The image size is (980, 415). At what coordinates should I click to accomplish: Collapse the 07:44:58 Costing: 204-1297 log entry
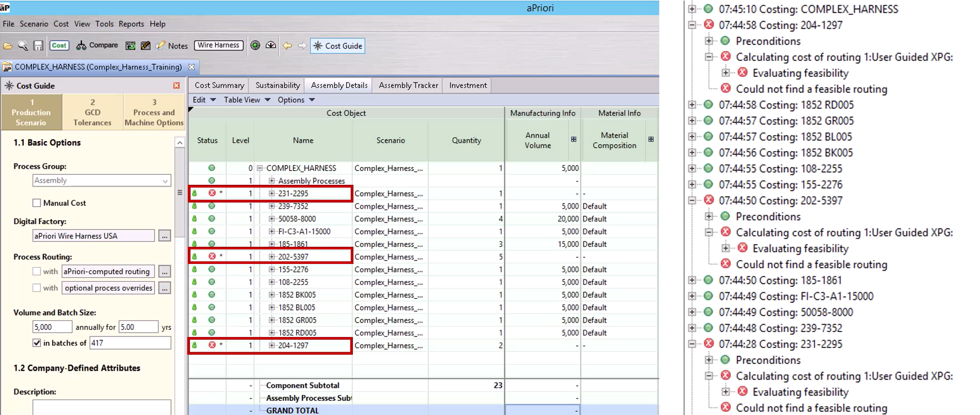point(692,25)
